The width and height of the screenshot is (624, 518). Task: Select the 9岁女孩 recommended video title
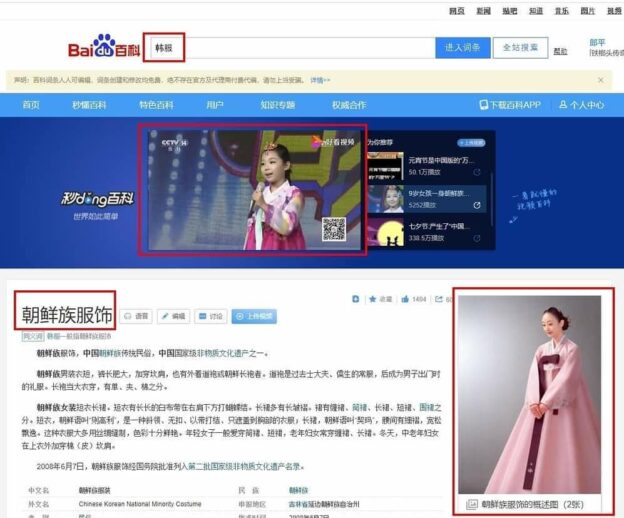click(x=439, y=193)
